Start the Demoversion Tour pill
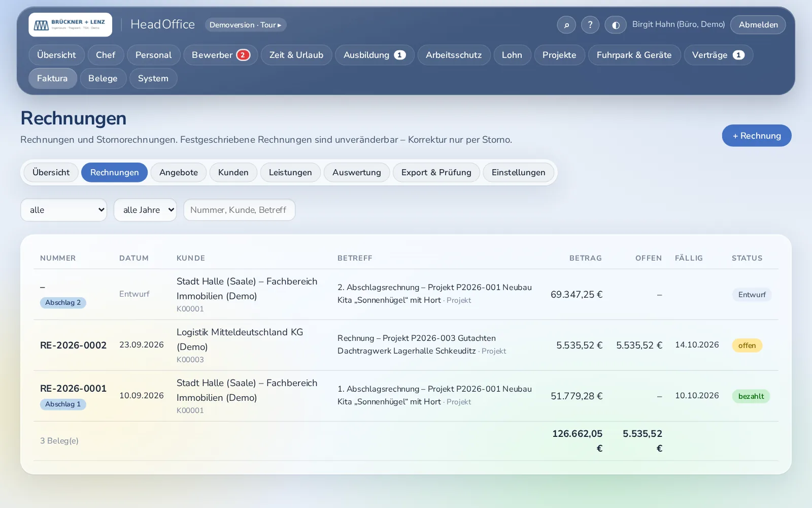This screenshot has width=812, height=508. [246, 24]
